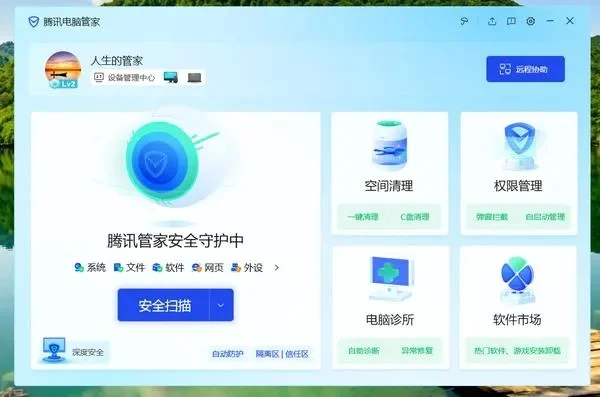Open the settings gear icon
The height and width of the screenshot is (397, 600).
coord(530,21)
